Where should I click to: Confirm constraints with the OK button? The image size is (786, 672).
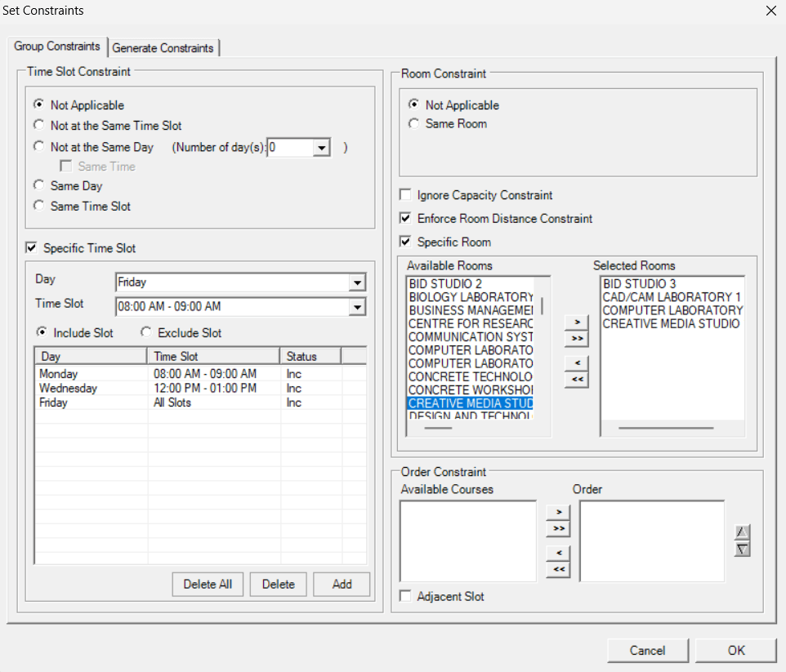[736, 651]
